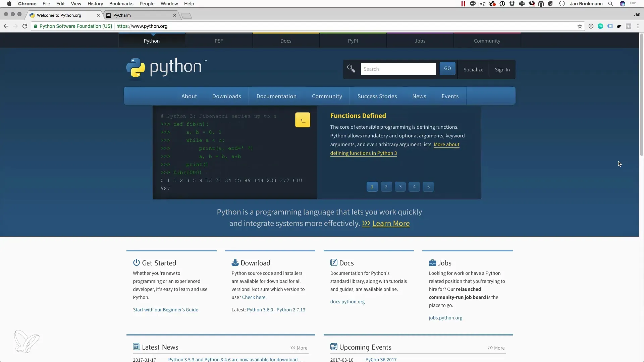Switch to the PyPI top tab
This screenshot has width=644, height=362.
[353, 41]
